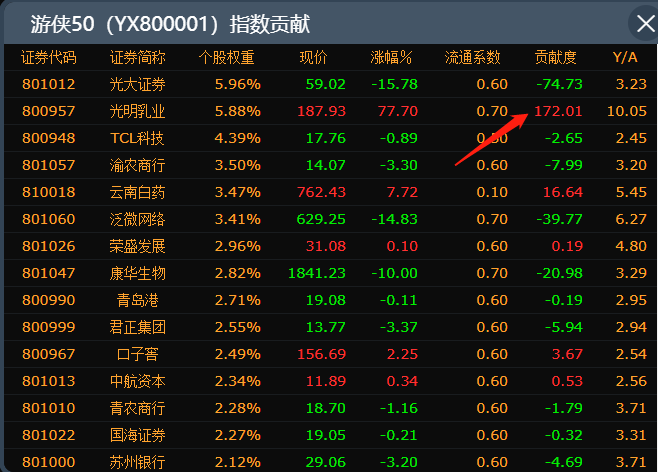Select TCL科技 stock name
The height and width of the screenshot is (472, 658).
pos(137,138)
